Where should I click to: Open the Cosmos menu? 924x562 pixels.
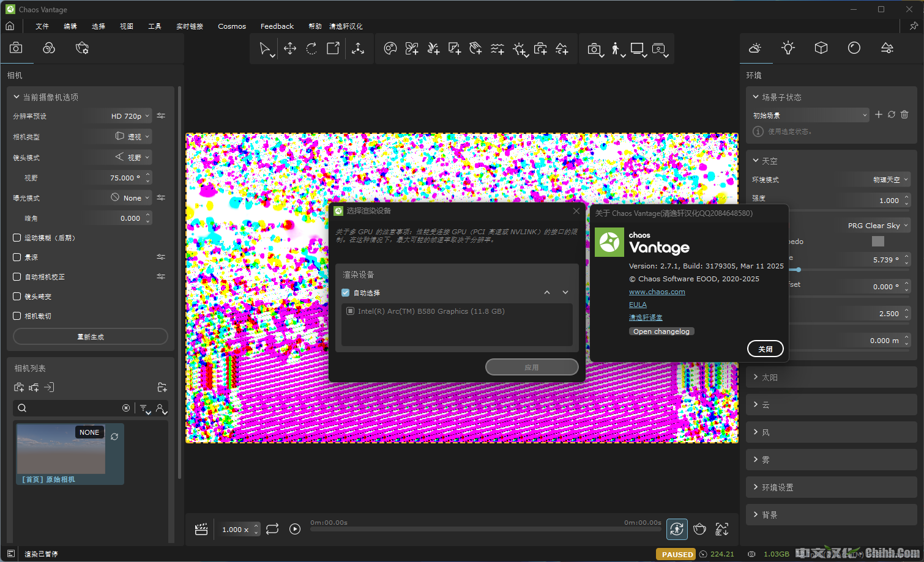[x=231, y=26]
